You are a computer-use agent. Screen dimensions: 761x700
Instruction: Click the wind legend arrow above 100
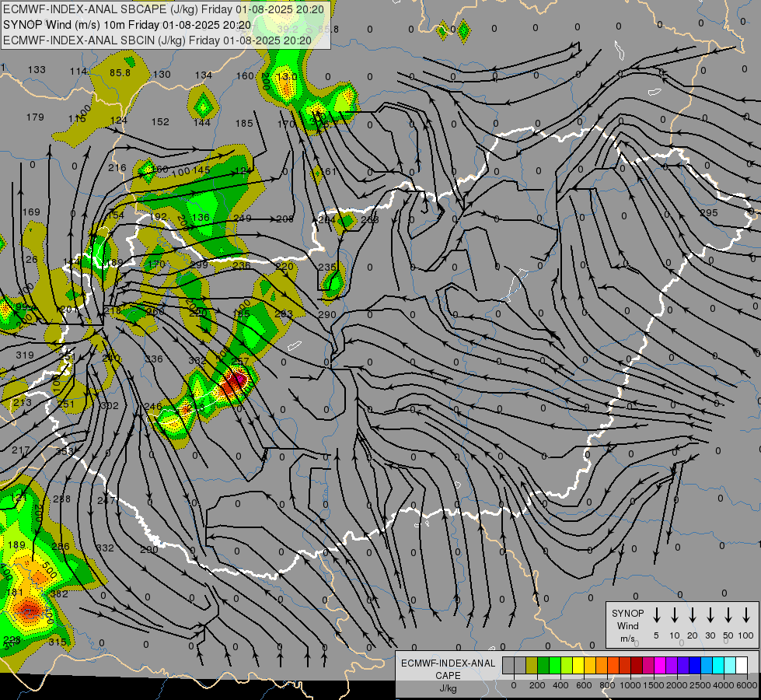pyautogui.click(x=746, y=615)
